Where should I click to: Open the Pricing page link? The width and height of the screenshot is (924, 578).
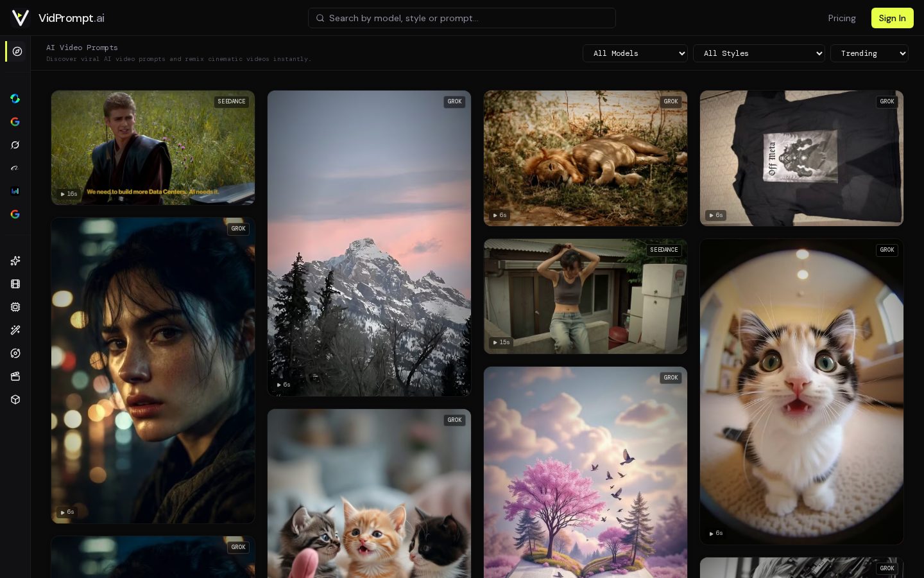[842, 18]
